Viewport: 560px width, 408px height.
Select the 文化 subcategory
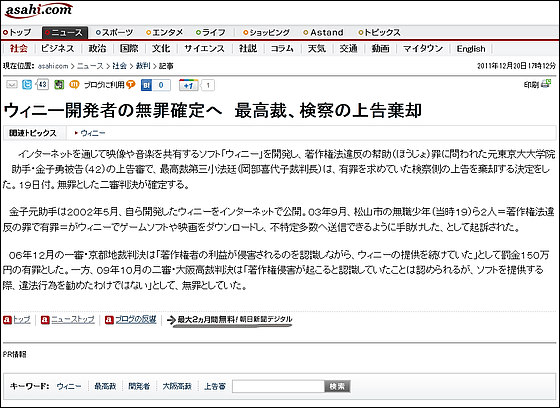coord(161,48)
